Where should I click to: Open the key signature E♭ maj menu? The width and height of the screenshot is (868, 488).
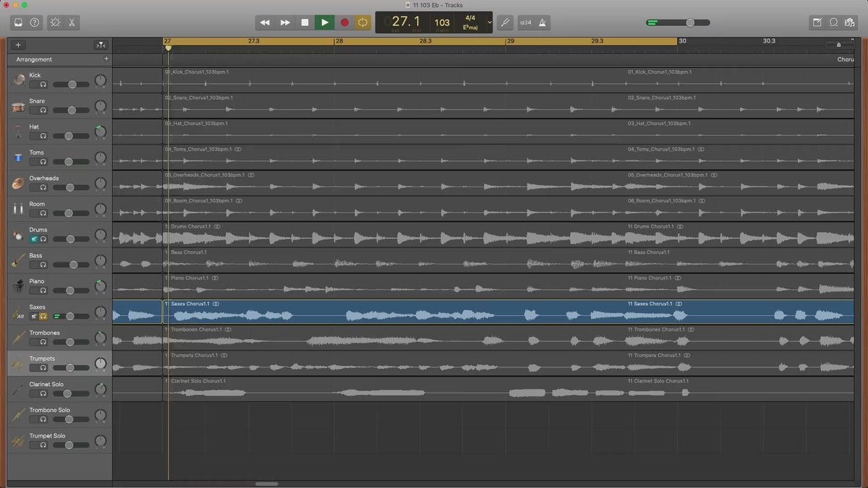[470, 27]
